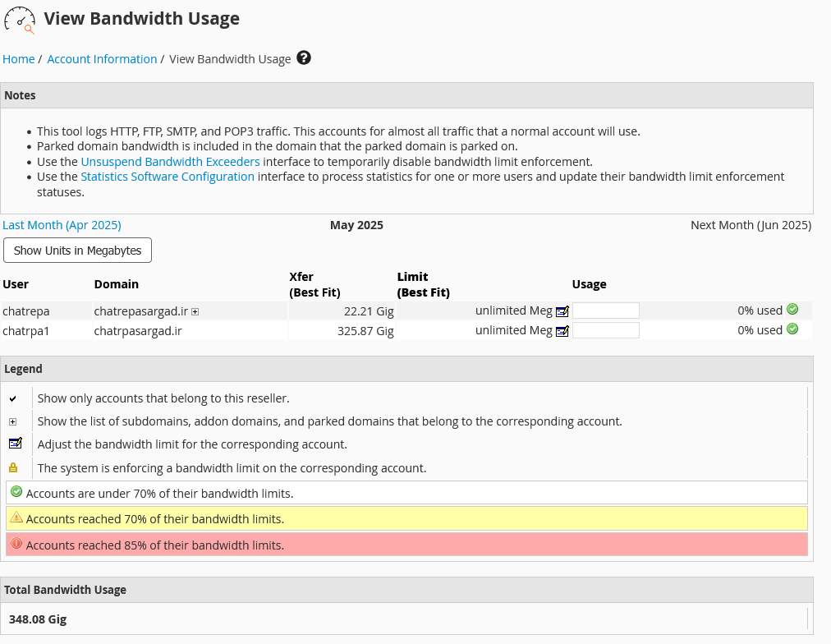The image size is (831, 644).
Task: Click the legend lock enforcement icon
Action: coord(12,468)
